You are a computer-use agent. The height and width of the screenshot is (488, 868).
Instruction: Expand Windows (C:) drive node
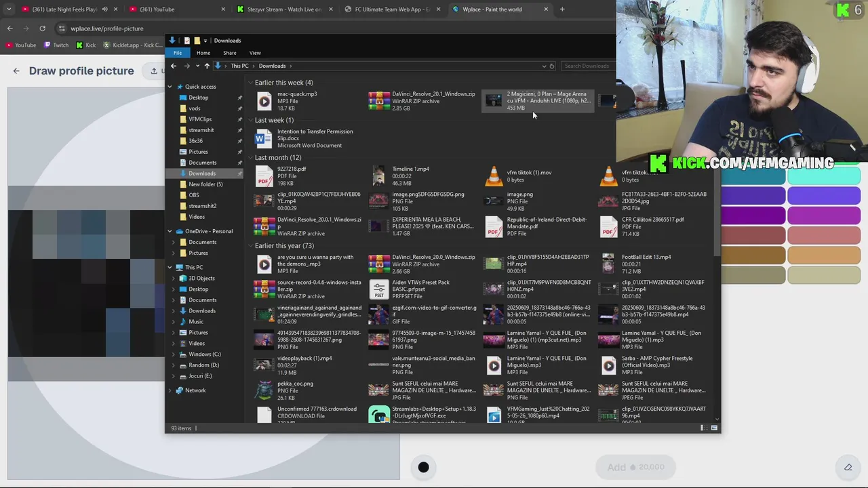click(x=174, y=354)
